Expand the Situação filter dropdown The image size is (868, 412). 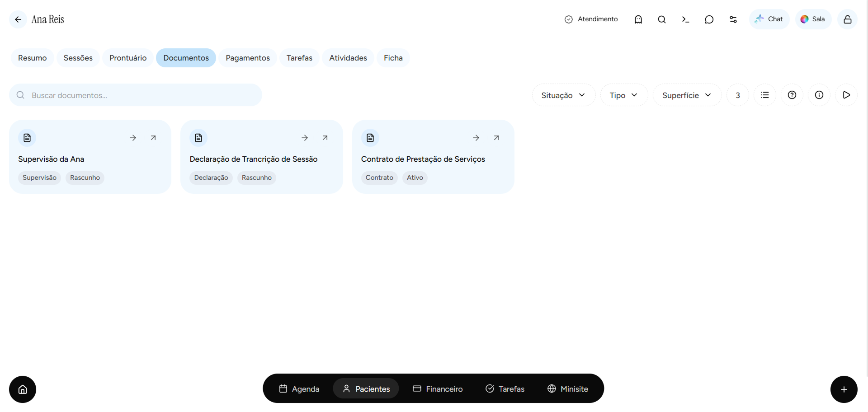coord(564,95)
